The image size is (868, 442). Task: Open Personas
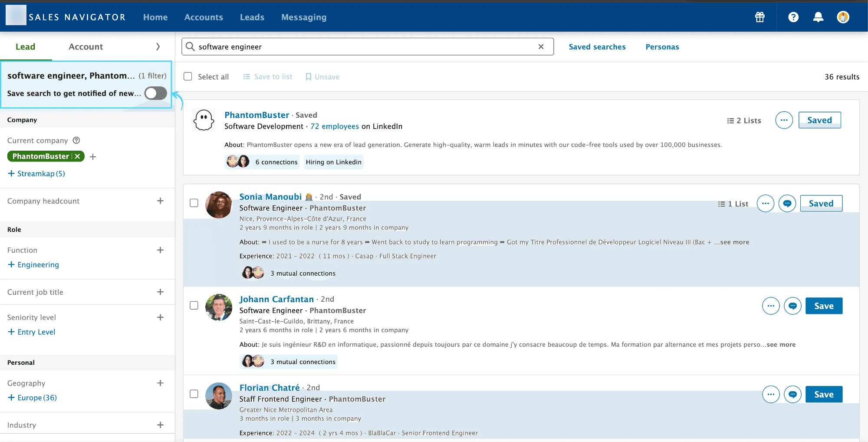[662, 47]
